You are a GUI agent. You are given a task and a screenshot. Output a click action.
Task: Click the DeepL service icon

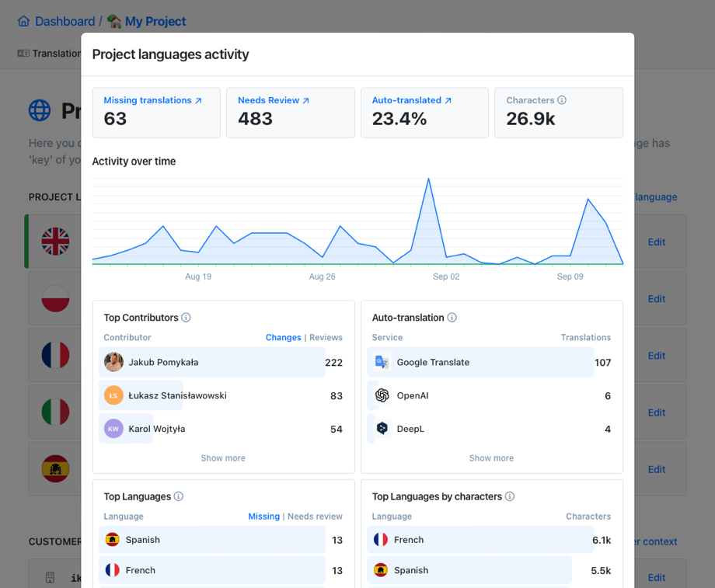[x=382, y=429]
